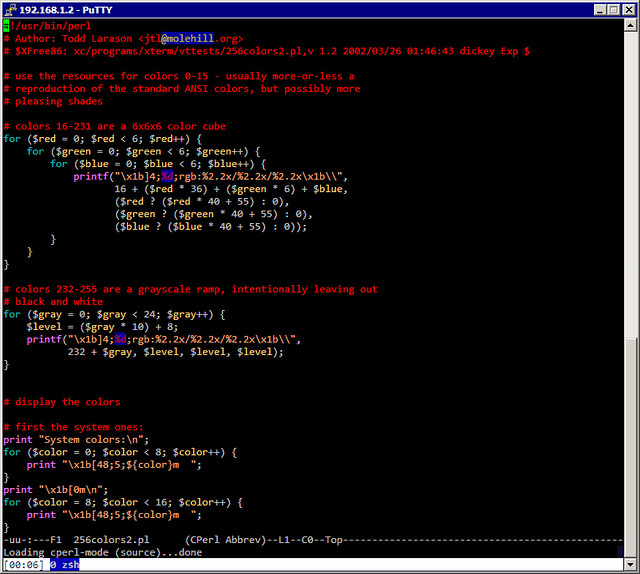The image size is (640, 574).
Task: Click the '($green ? ($green * 40' line
Action: (x=213, y=214)
